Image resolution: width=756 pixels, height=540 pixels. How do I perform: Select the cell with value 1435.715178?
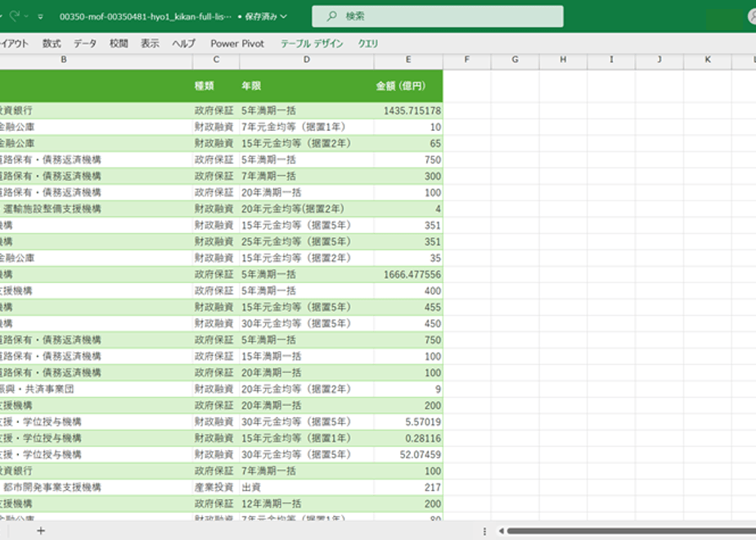tap(408, 110)
